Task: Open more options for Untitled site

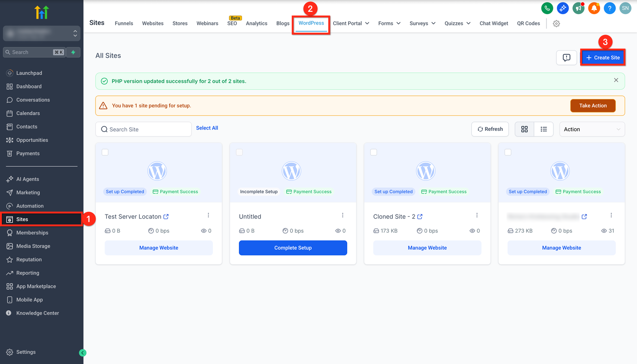Action: click(343, 215)
